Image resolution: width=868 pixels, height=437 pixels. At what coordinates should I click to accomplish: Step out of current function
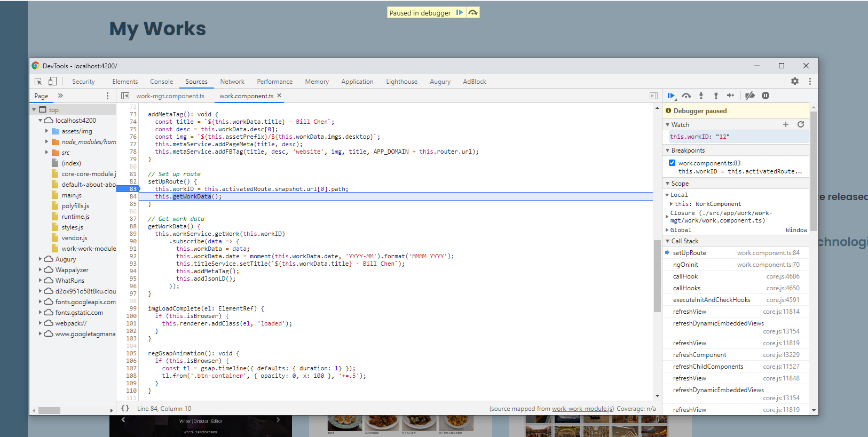(x=716, y=96)
